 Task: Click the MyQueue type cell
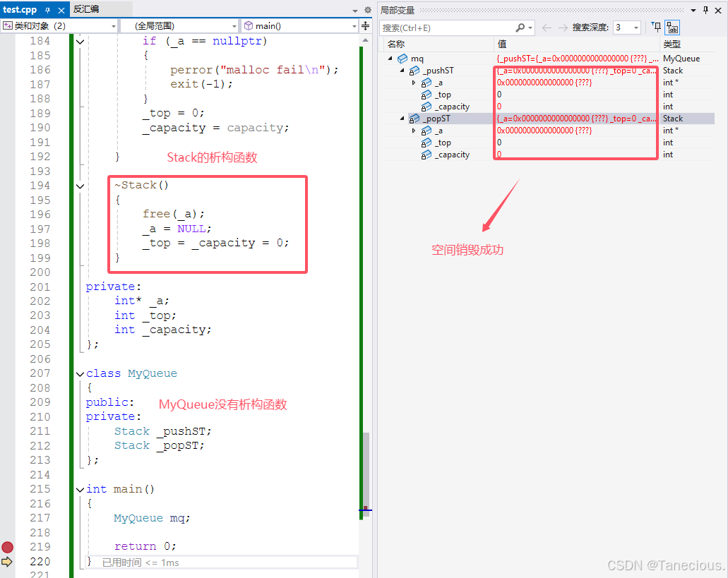(x=681, y=59)
